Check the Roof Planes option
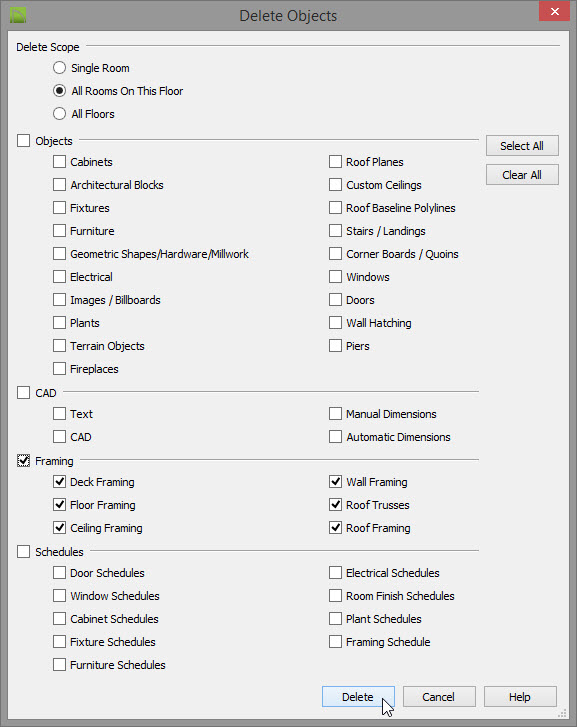Screen dimensions: 577x727 click(x=335, y=162)
